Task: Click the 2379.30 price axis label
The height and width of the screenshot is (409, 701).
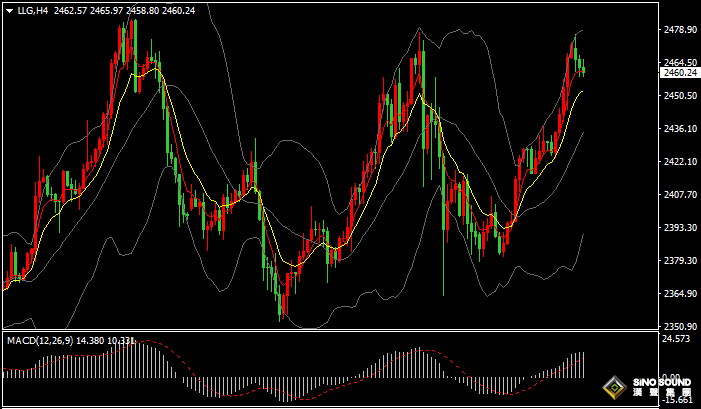Action: (679, 261)
